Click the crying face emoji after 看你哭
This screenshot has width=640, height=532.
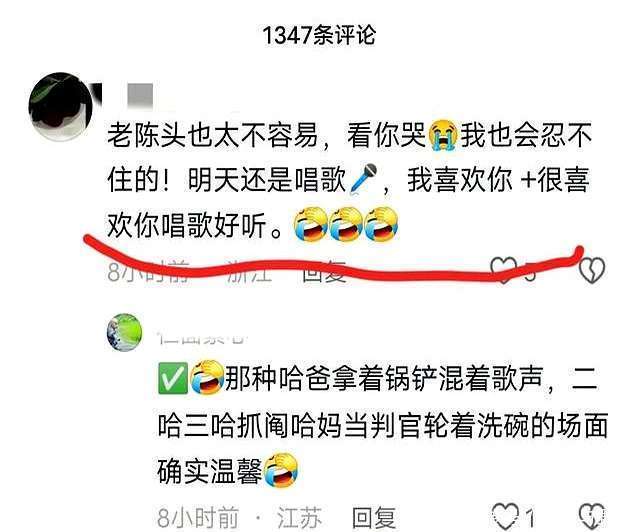pyautogui.click(x=443, y=136)
